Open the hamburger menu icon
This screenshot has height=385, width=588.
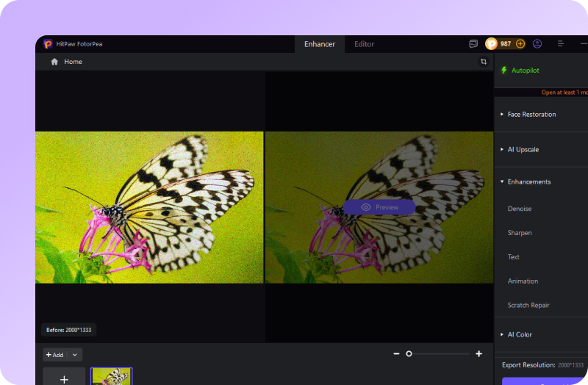560,44
